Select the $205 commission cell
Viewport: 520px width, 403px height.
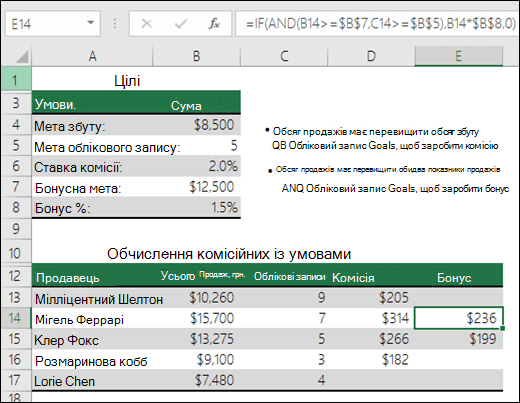pyautogui.click(x=371, y=298)
